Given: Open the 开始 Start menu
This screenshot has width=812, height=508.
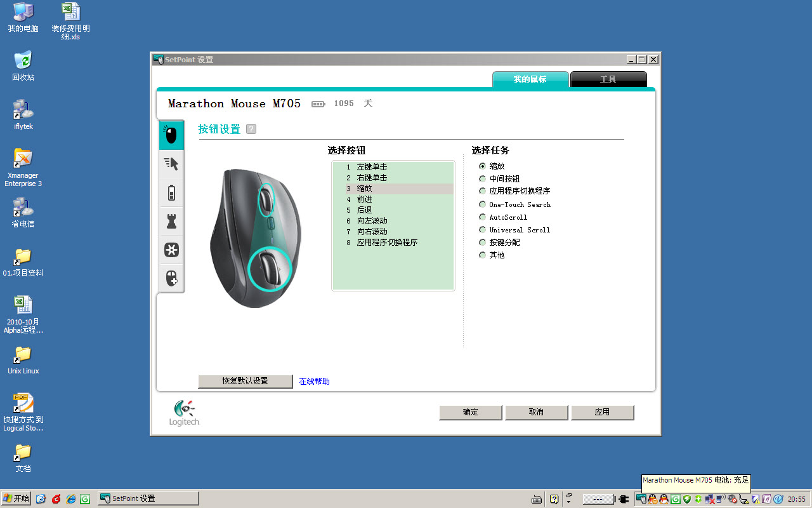Looking at the screenshot, I should (16, 498).
